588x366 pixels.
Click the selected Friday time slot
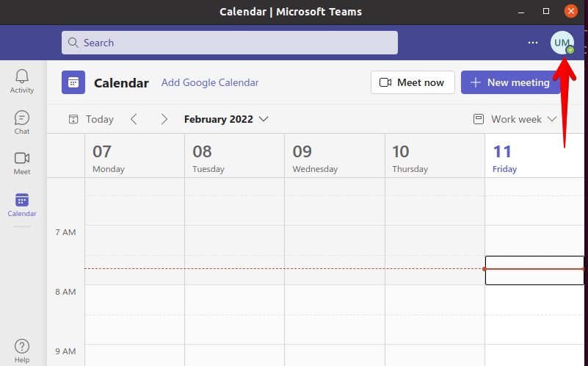click(534, 270)
